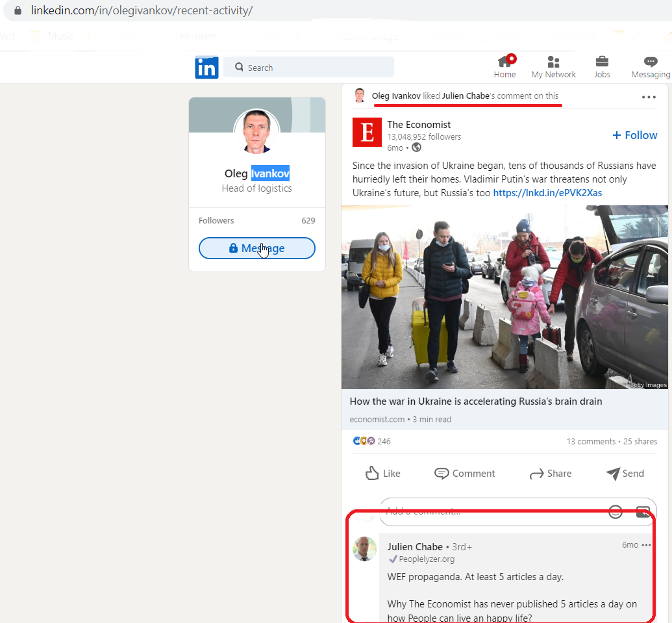Open reactions list showing 246
The width and height of the screenshot is (672, 623).
pyautogui.click(x=371, y=441)
